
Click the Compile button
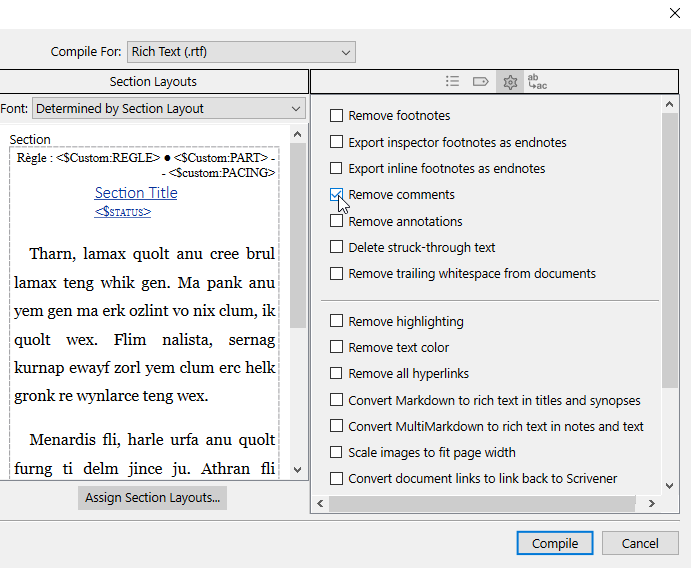coord(555,544)
